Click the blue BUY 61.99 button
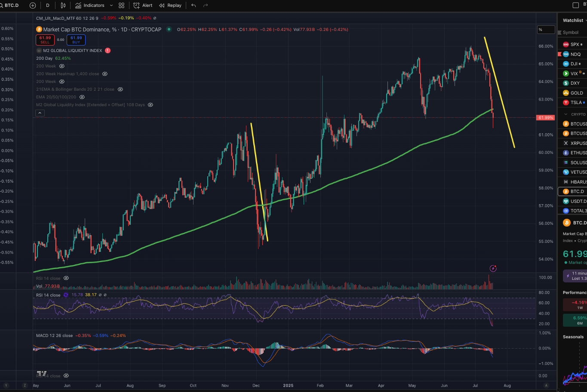This screenshot has width=587, height=392. point(76,40)
